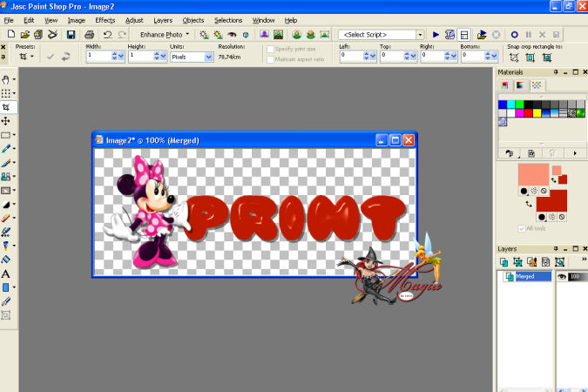
Task: Open the Effects menu
Action: click(x=105, y=20)
